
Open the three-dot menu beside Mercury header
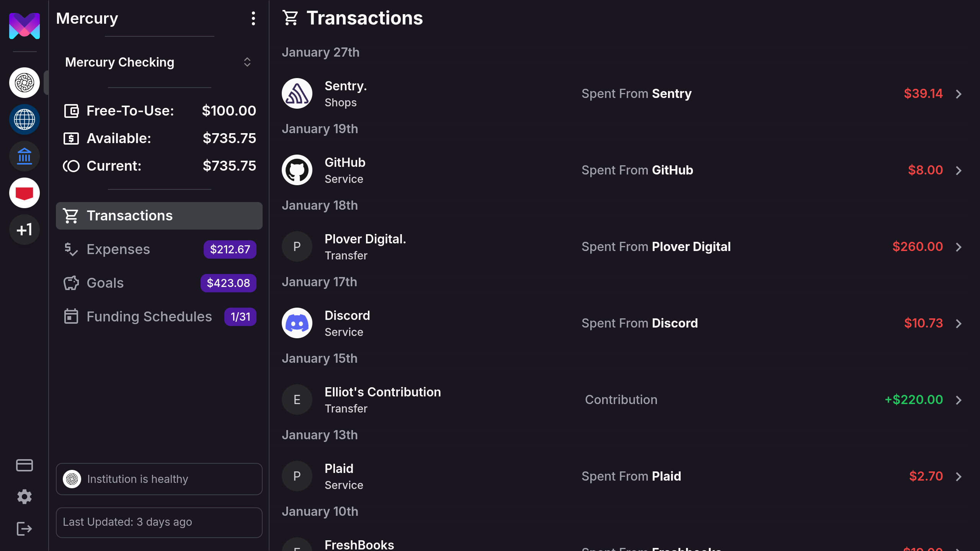point(253,18)
